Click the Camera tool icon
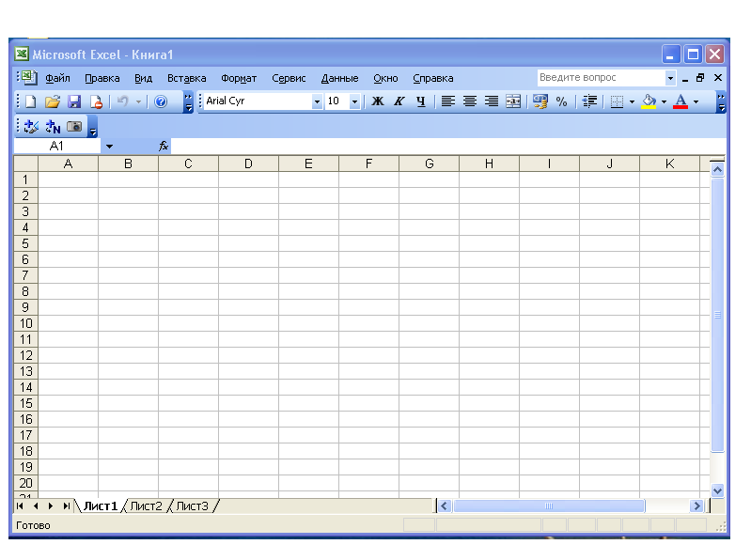 (x=74, y=127)
